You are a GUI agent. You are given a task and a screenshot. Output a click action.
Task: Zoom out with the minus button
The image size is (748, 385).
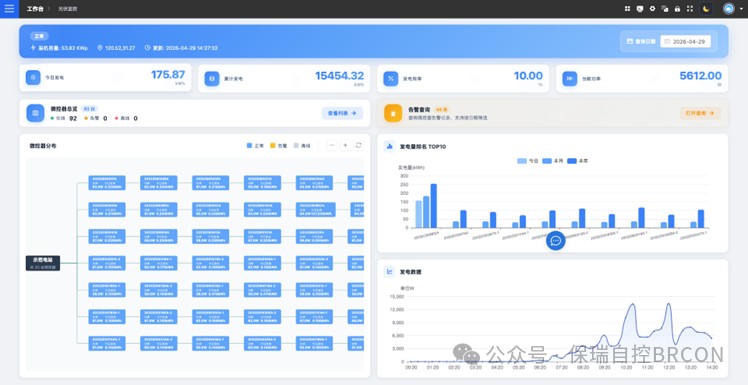click(x=332, y=145)
